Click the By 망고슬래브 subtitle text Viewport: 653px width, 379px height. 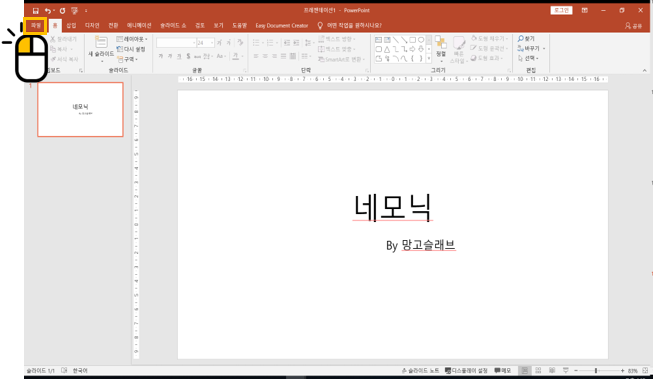click(x=421, y=245)
